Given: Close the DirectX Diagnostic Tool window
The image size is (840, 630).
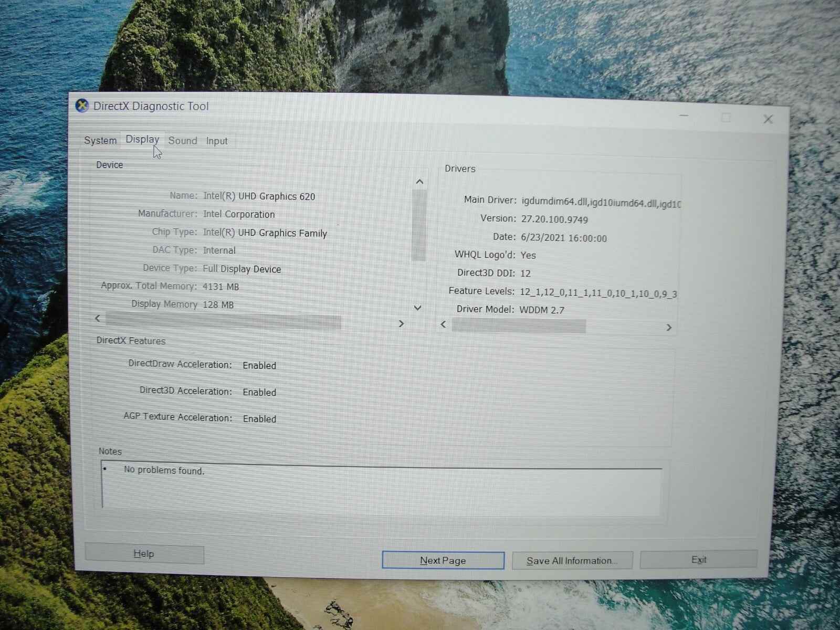Looking at the screenshot, I should (x=768, y=119).
